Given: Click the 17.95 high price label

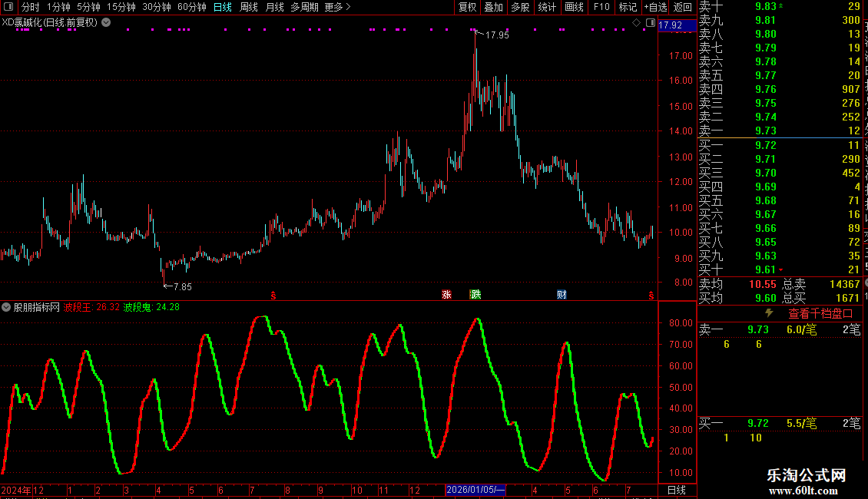Looking at the screenshot, I should point(496,35).
